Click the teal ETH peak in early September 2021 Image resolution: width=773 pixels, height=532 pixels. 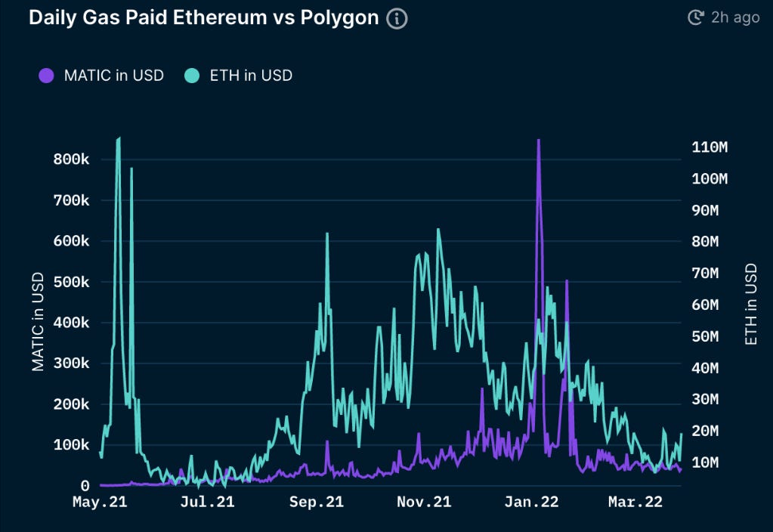327,235
